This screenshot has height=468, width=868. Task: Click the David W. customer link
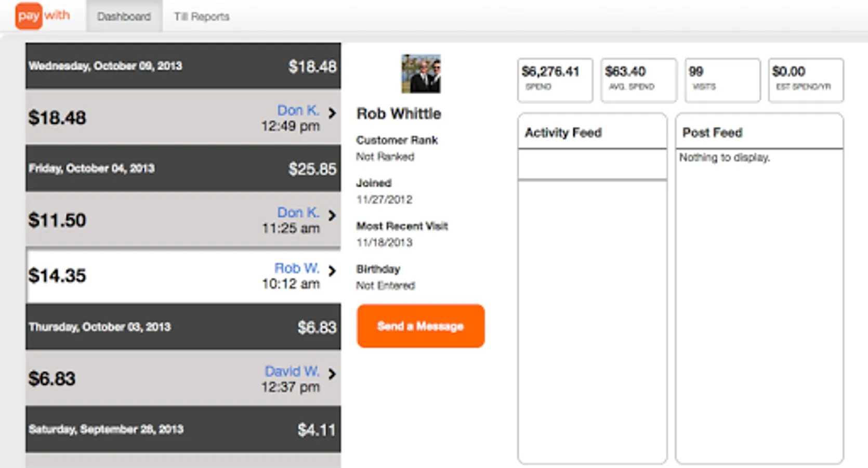pyautogui.click(x=292, y=371)
